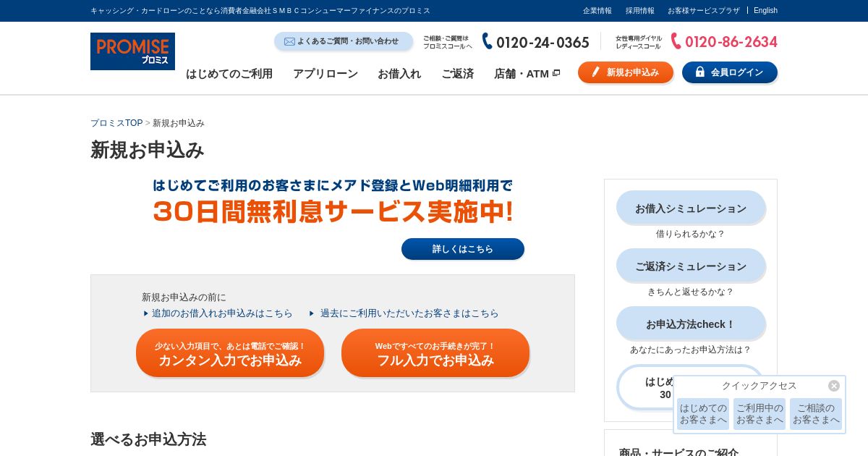Click the padlock icon in 会員ログイン

coord(699,72)
